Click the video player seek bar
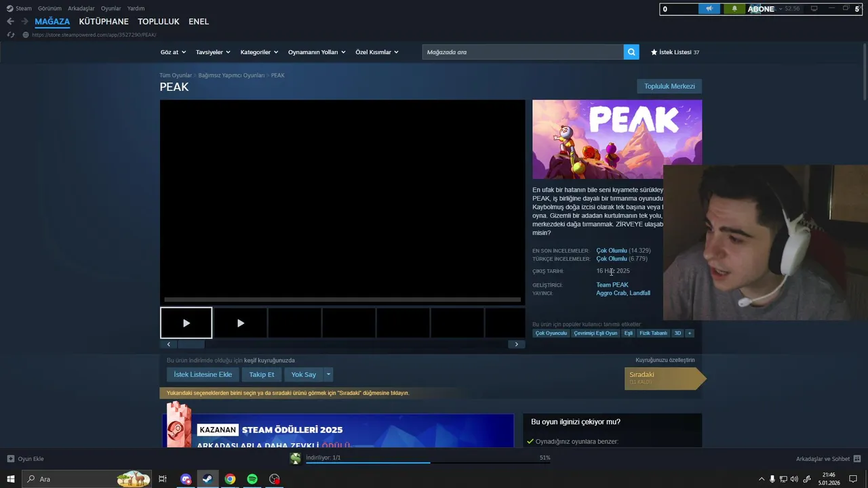This screenshot has width=868, height=488. [342, 300]
